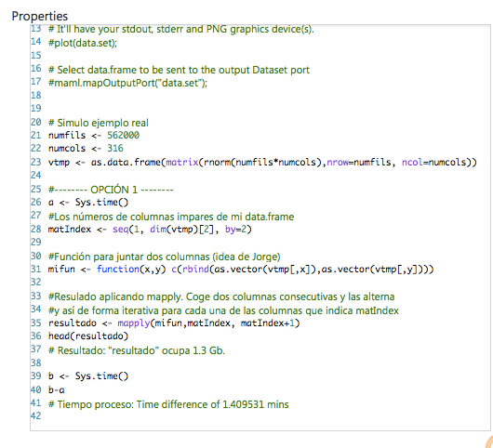Click the maml.mapOutputPort commented line
The width and height of the screenshot is (493, 448).
(x=127, y=83)
